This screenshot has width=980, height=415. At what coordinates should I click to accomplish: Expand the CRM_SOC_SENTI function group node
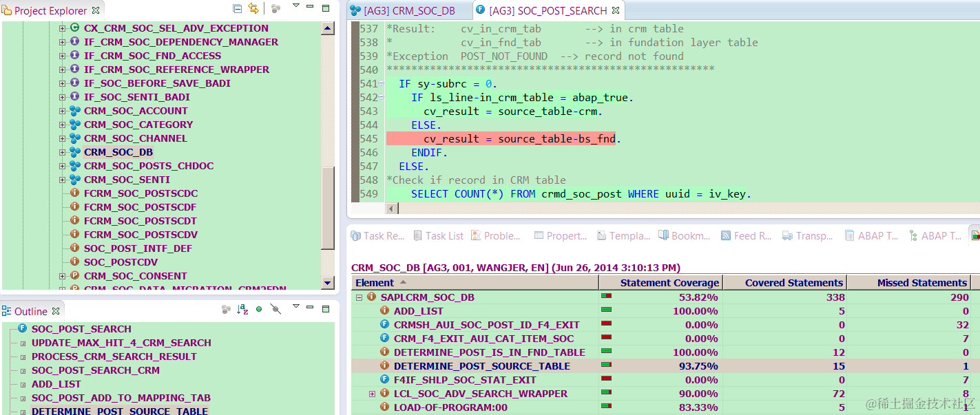[x=62, y=180]
